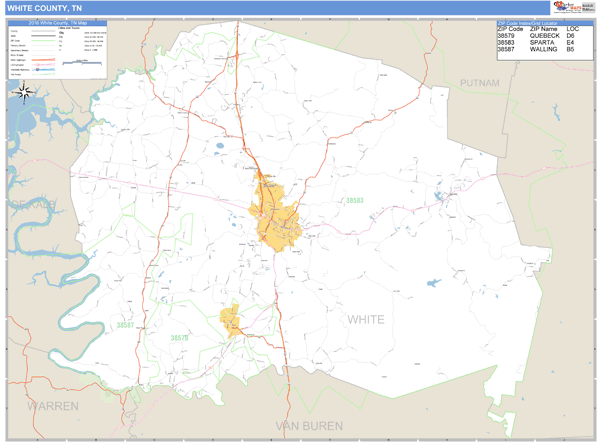Screen dimensions: 600x442
Task: Click the scale bar in the legend
Action: pos(82,63)
